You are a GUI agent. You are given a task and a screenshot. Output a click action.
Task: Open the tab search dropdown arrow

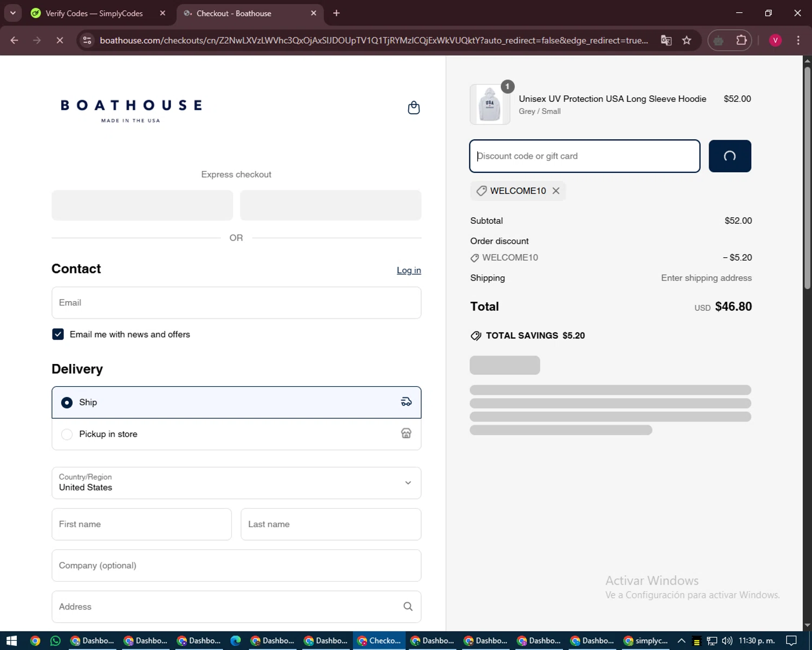point(12,13)
